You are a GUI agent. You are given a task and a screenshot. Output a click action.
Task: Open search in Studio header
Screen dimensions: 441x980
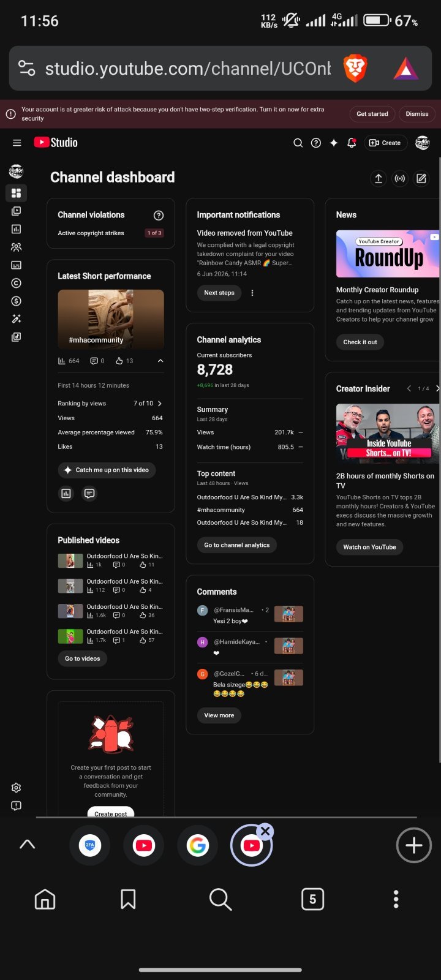click(298, 143)
